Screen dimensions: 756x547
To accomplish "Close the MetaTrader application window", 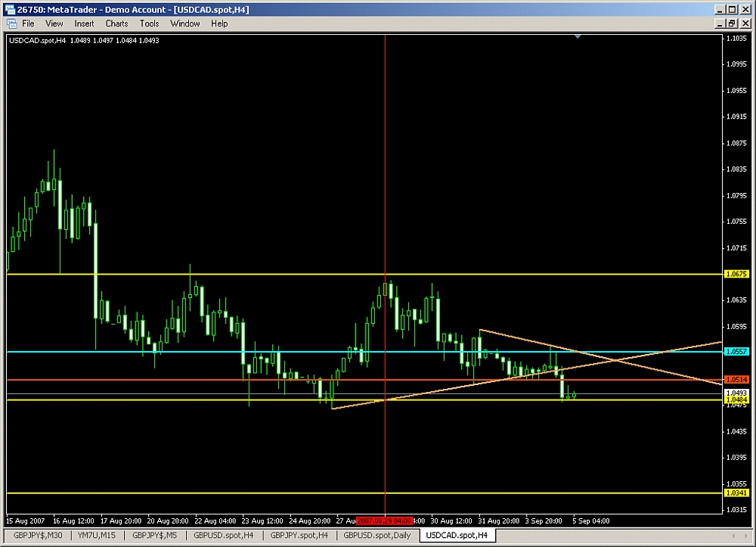I will (x=745, y=9).
